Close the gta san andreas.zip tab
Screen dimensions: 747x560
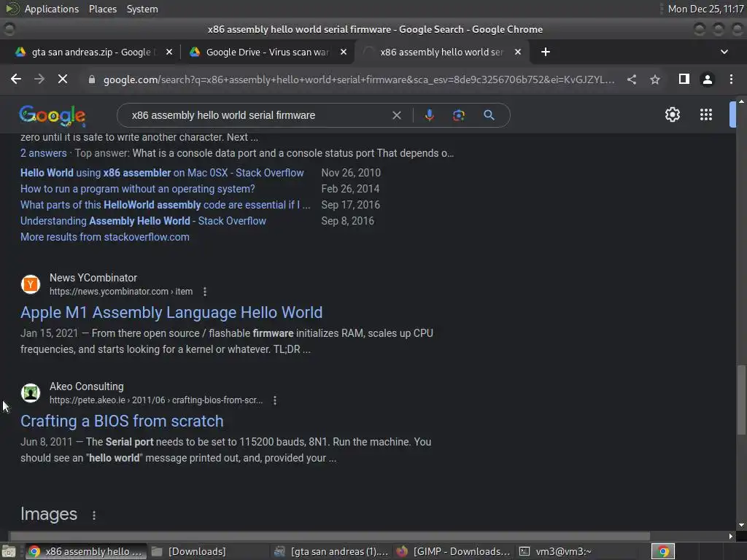tap(169, 52)
